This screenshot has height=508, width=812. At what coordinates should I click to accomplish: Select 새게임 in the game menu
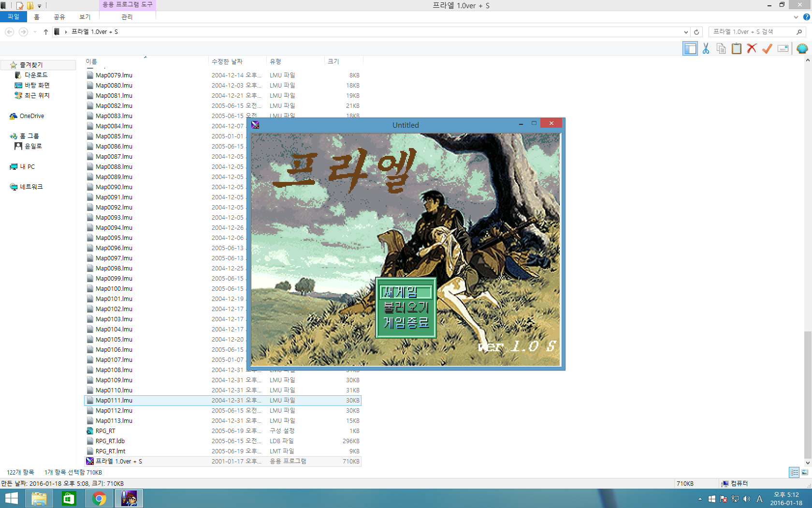tap(406, 292)
